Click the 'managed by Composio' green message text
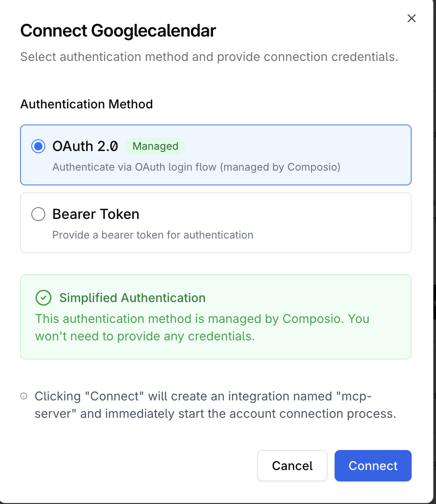The height and width of the screenshot is (504, 436). click(202, 327)
